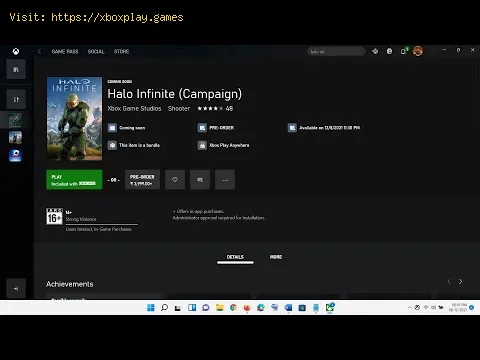The height and width of the screenshot is (360, 480).
Task: Open Microsoft Edge from taskbar
Action: coord(261,307)
